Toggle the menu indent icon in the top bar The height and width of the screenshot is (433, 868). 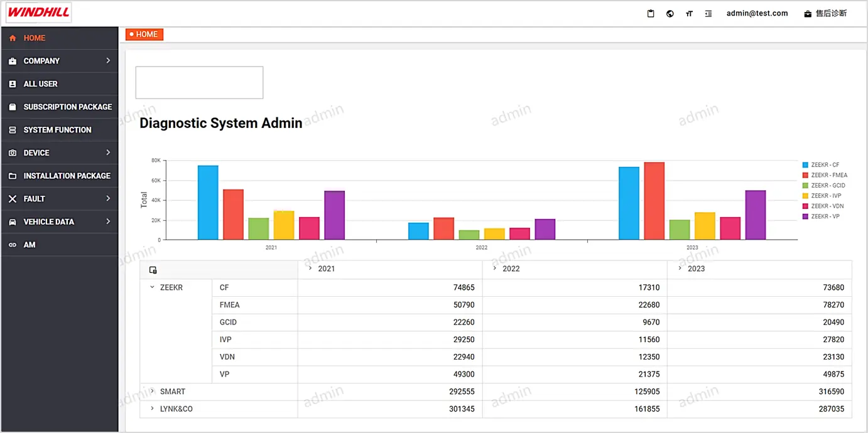708,14
